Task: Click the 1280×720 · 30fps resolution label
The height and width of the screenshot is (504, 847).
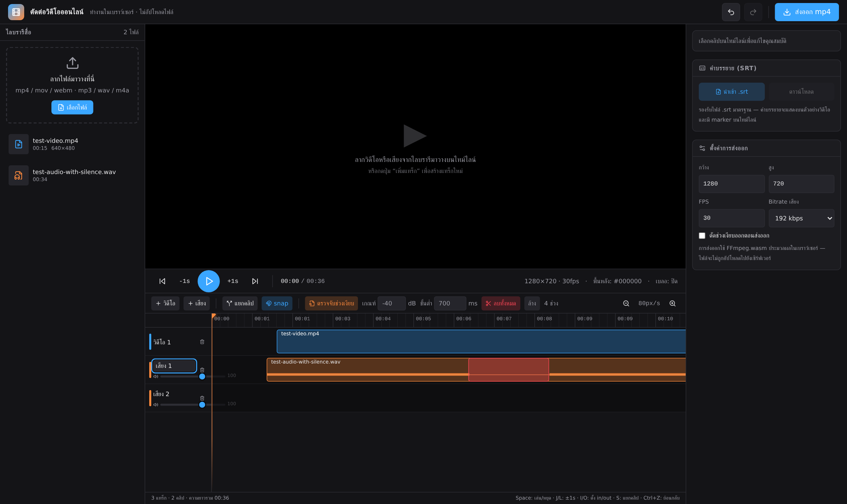Action: click(x=552, y=281)
